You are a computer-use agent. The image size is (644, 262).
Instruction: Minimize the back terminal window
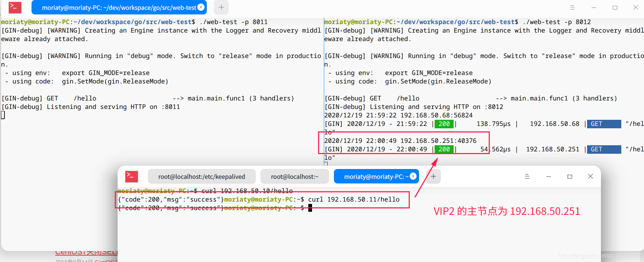pos(594,7)
